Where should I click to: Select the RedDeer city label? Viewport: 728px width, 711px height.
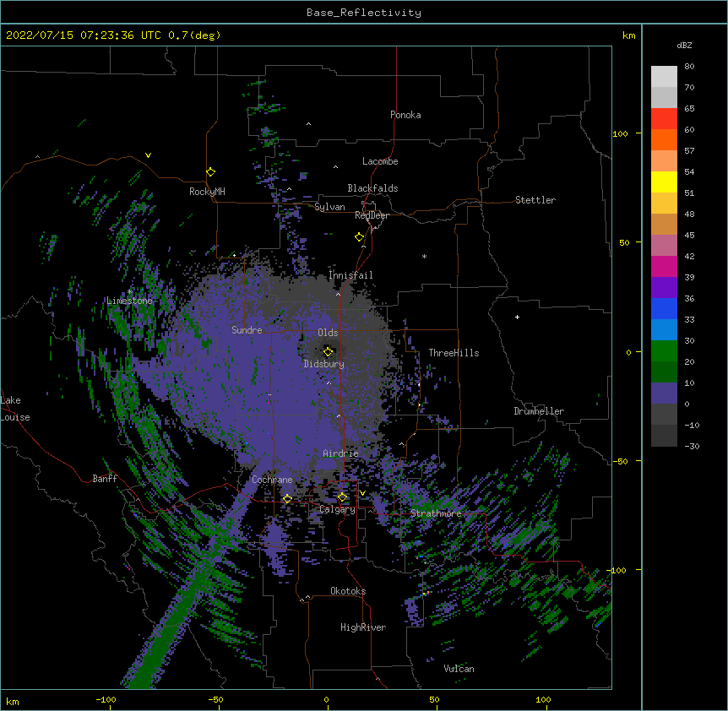372,215
